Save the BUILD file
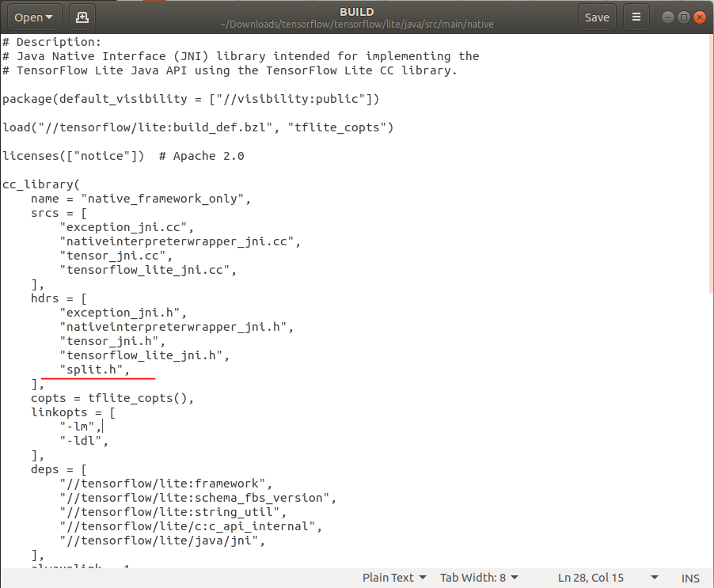714x588 pixels. [x=596, y=16]
